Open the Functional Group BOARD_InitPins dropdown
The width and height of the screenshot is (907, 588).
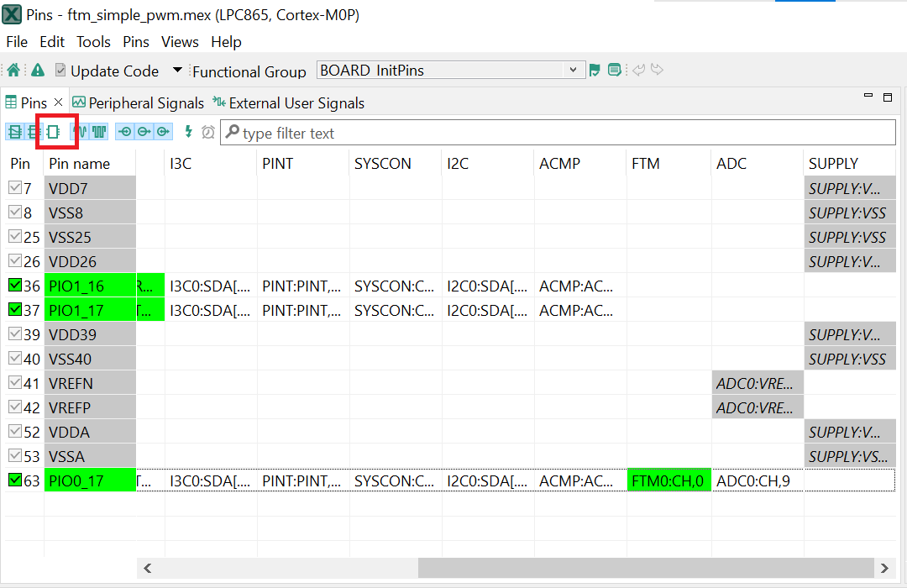pyautogui.click(x=573, y=71)
